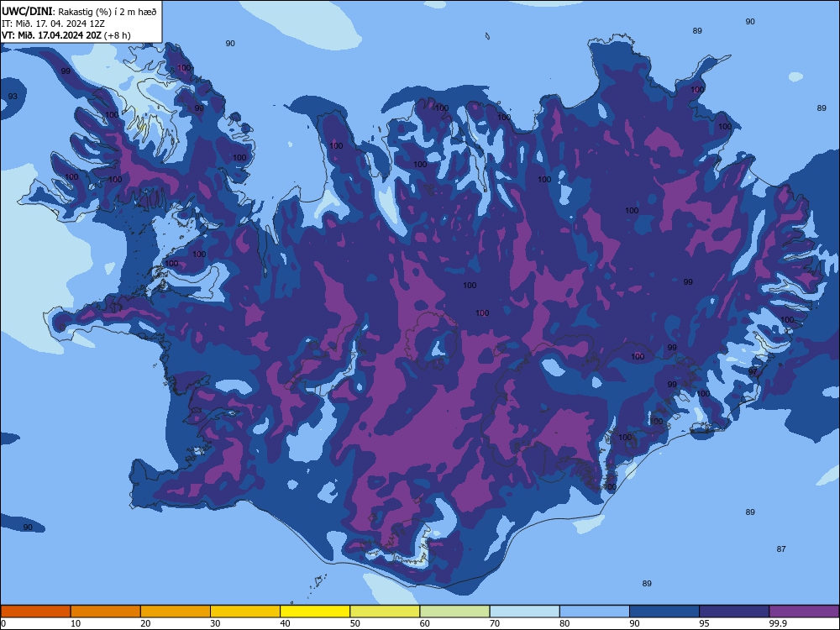Click the '40' legend scale label

286,623
